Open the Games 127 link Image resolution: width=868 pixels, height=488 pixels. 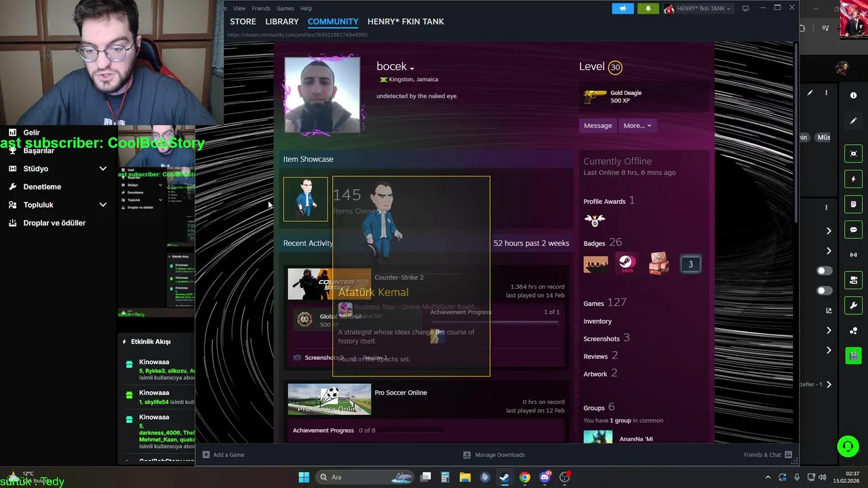point(605,303)
